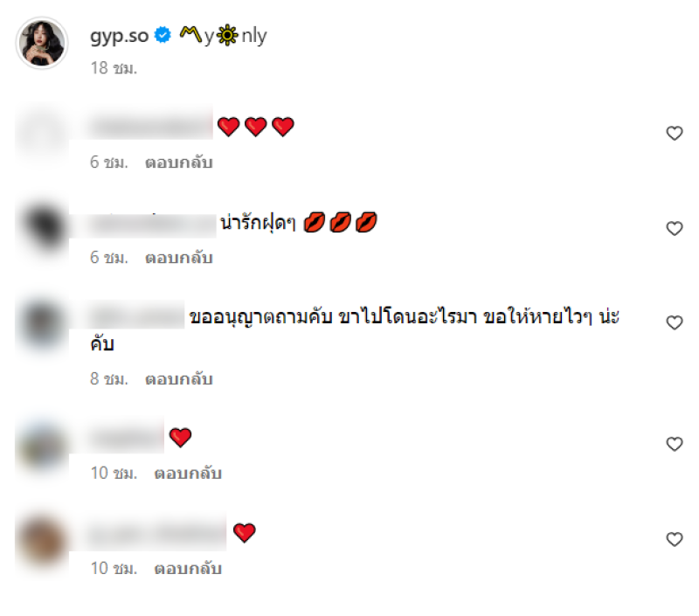Like the น่ารักฝุดๆ kiss emoji comment
Image resolution: width=699 pixels, height=616 pixels.
pyautogui.click(x=674, y=228)
